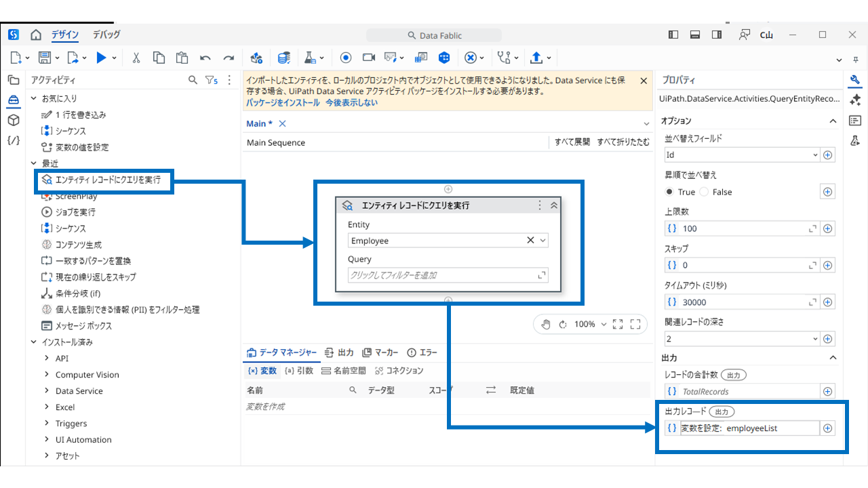This screenshot has height=488, width=868.
Task: Open the activities filter funnel icon
Action: (210, 80)
